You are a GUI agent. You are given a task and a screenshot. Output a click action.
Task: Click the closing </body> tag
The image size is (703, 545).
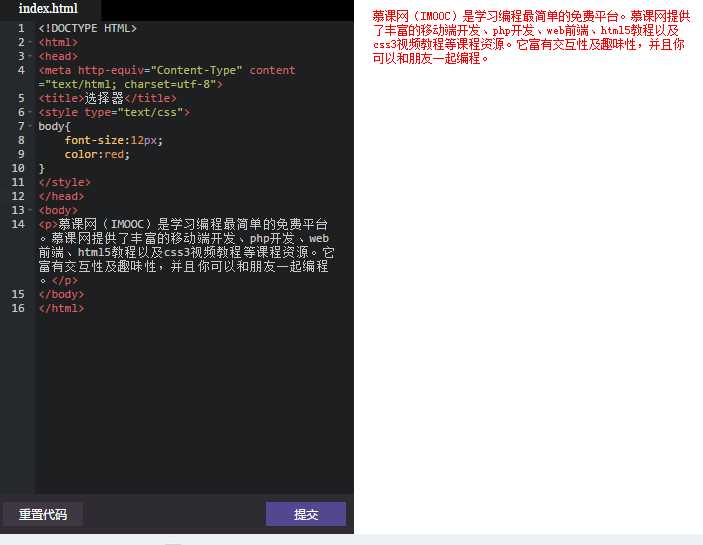click(x=61, y=294)
